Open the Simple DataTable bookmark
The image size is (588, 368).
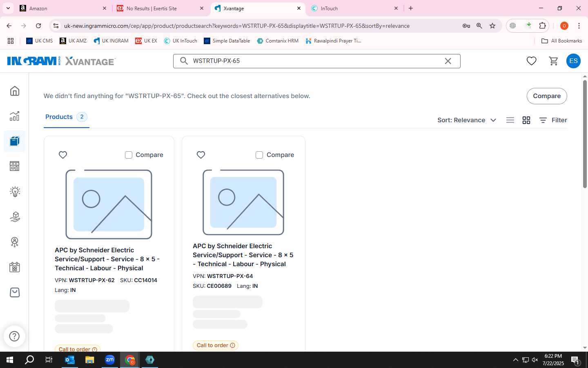pyautogui.click(x=227, y=41)
